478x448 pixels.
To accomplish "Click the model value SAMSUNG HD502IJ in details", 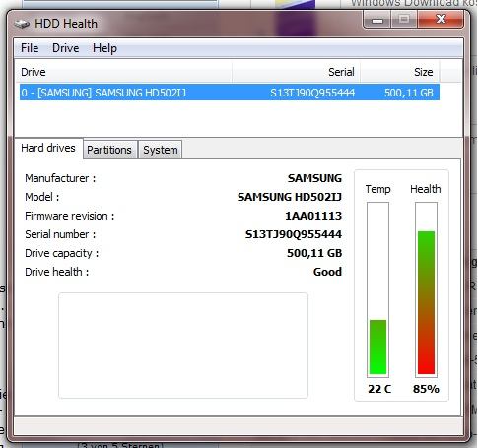I will 290,197.
